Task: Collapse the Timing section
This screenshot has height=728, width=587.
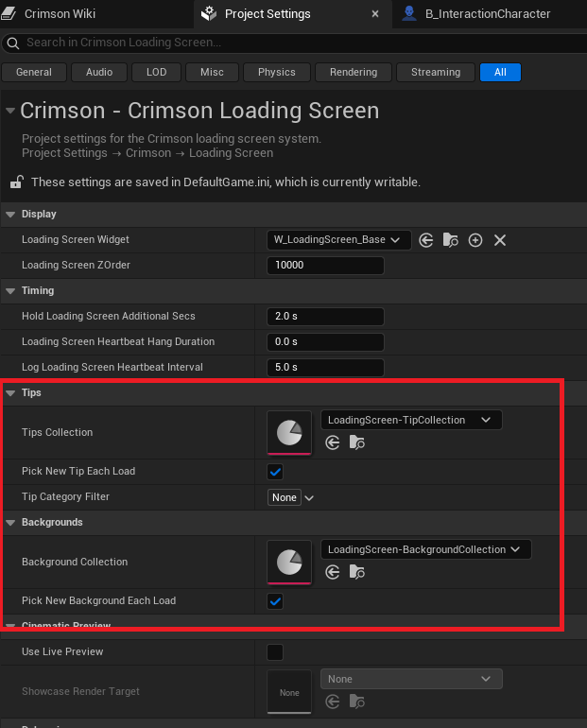Action: [x=10, y=291]
